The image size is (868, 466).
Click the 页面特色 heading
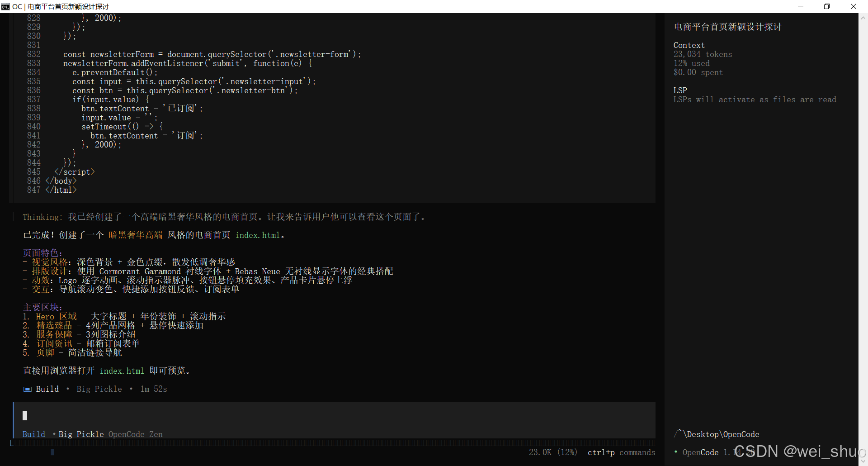(42, 253)
